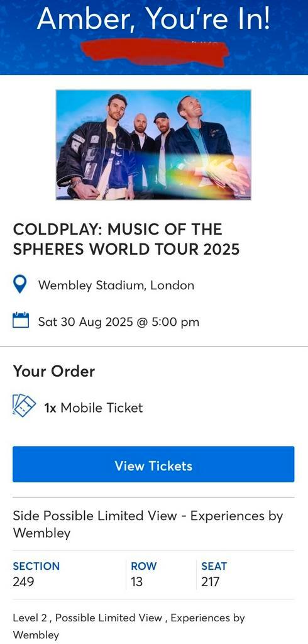Screen dimensions: 308x644
Task: Tap section number 249
Action: [x=24, y=582]
